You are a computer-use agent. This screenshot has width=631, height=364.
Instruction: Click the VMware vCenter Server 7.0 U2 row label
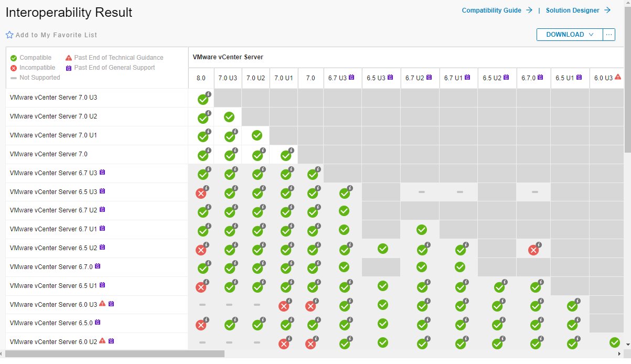click(54, 116)
